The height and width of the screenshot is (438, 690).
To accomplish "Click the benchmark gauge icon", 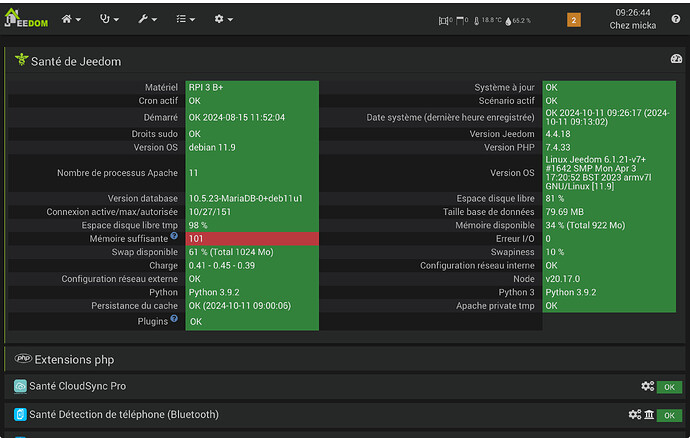I will (x=676, y=59).
